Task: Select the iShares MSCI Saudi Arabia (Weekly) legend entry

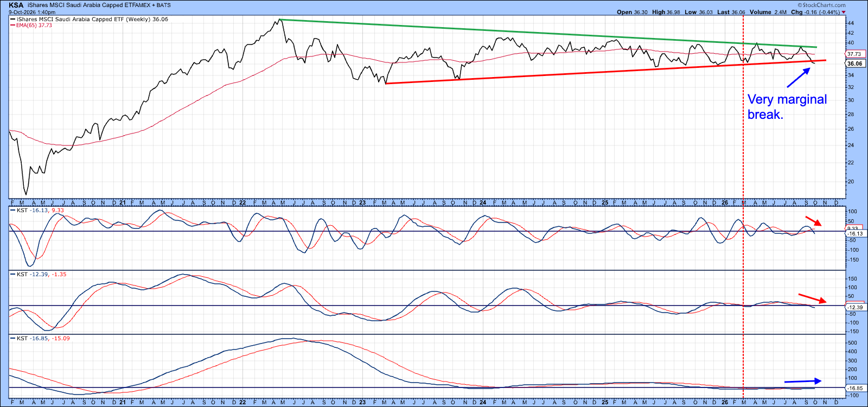Action: (x=90, y=19)
